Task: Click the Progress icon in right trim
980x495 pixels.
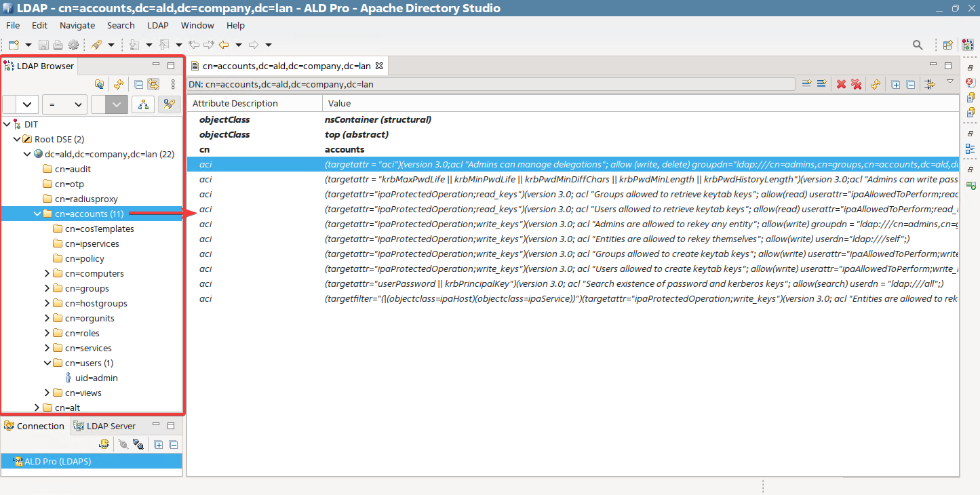Action: (971, 185)
